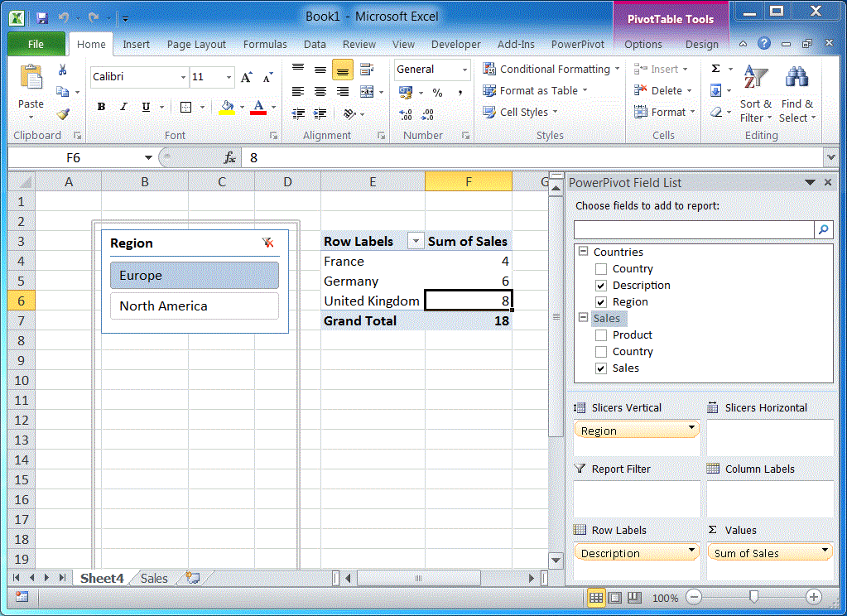The image size is (847, 616).
Task: Select the Format Painter brush
Action: pos(63,113)
